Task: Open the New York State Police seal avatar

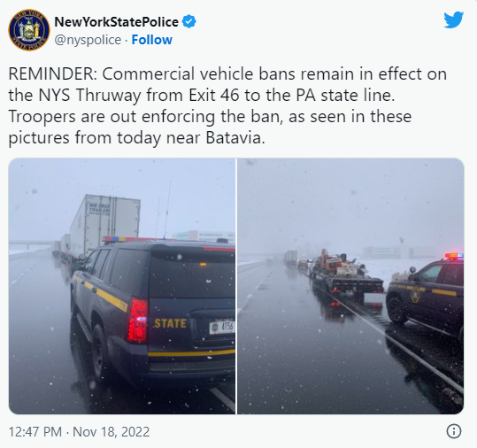Action: tap(29, 30)
